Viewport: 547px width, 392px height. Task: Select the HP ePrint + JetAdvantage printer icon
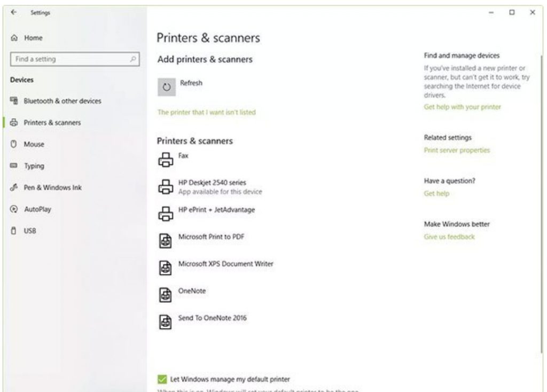tap(166, 212)
